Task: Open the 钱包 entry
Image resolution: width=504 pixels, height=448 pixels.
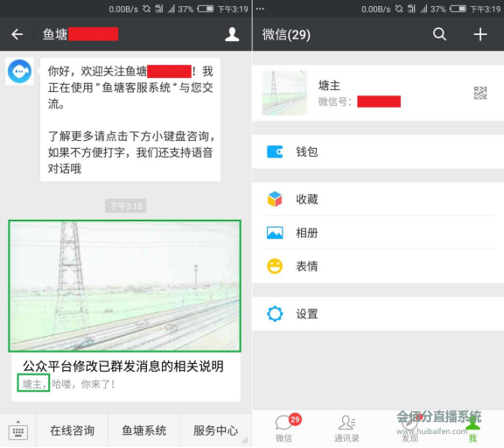Action: [378, 151]
